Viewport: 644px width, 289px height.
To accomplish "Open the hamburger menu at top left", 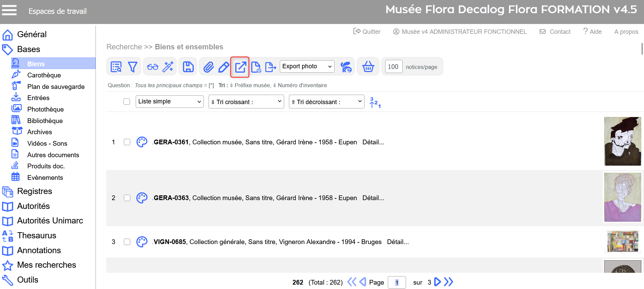I will tap(9, 10).
